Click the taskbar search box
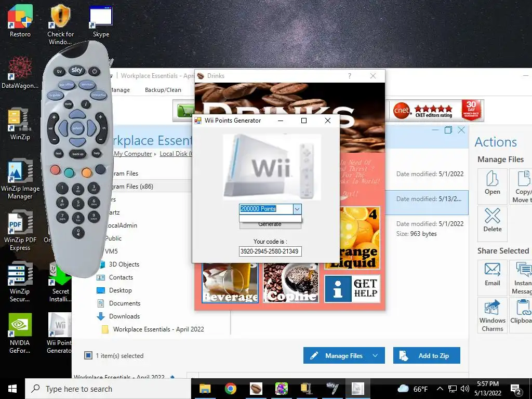This screenshot has width=532, height=399. [108, 389]
